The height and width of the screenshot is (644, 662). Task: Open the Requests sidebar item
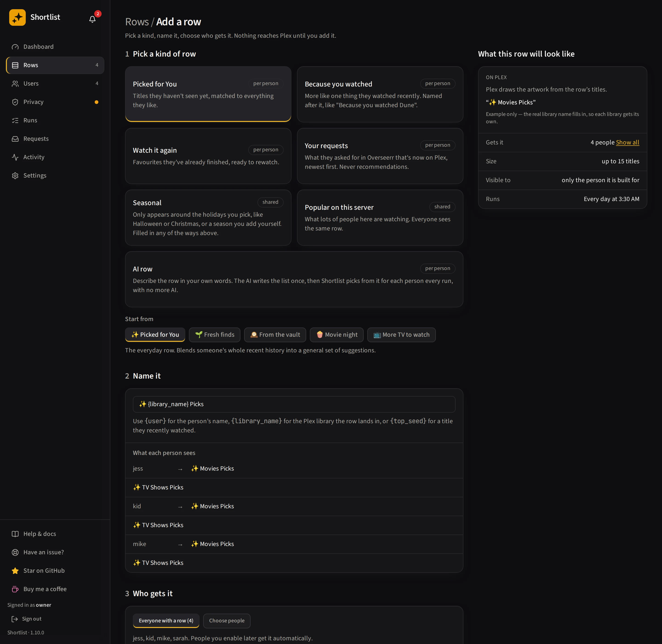pyautogui.click(x=55, y=139)
